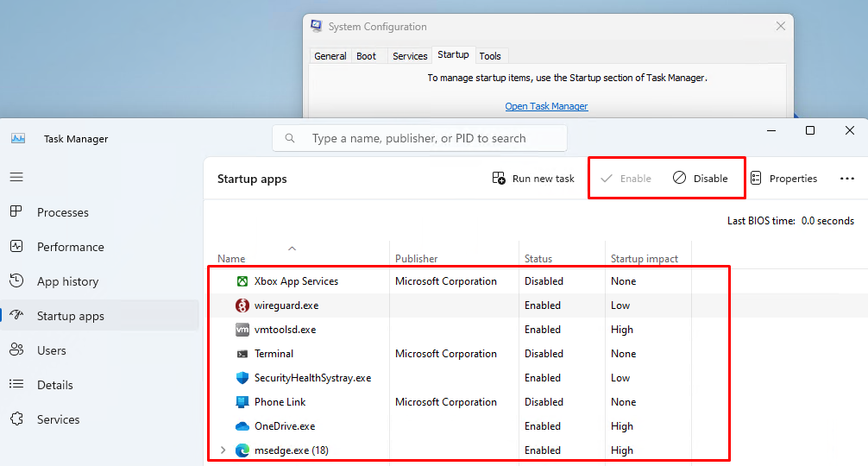
Task: Click the search magnifier icon
Action: pyautogui.click(x=290, y=138)
